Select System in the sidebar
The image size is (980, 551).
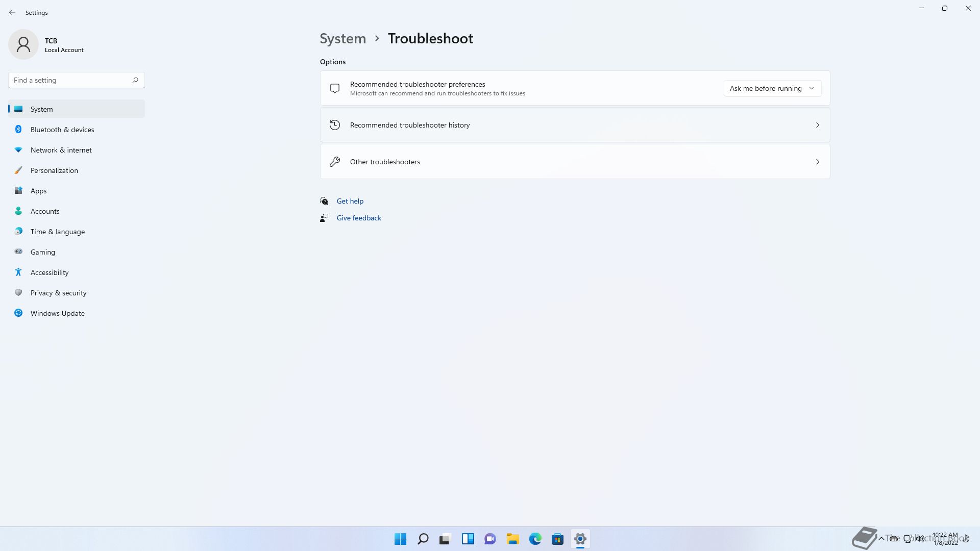77,109
